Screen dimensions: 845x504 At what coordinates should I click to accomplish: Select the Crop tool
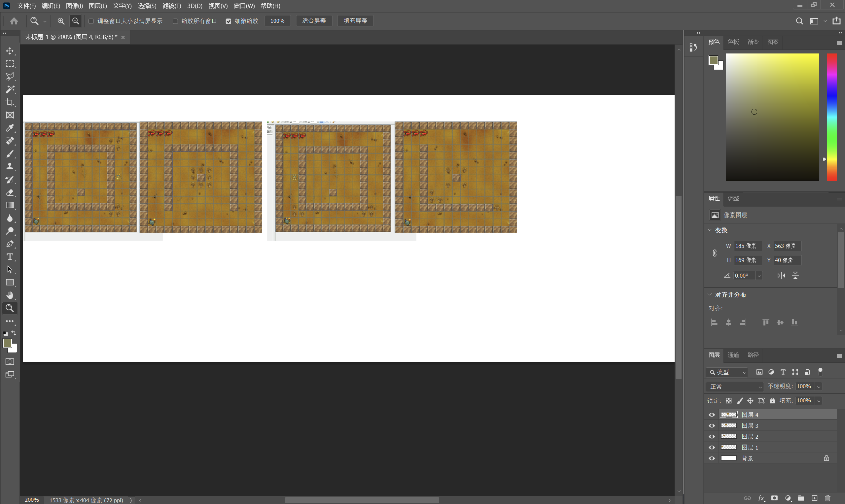(x=10, y=102)
